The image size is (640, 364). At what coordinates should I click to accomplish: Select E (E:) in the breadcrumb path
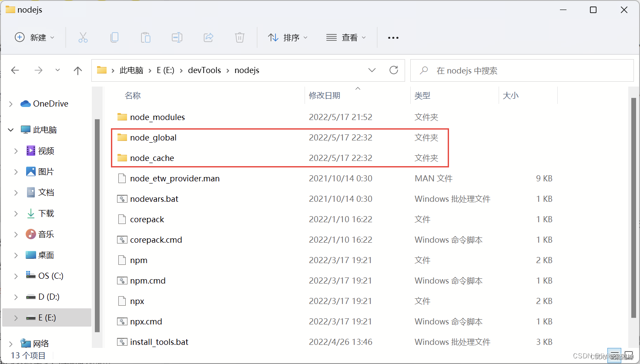(x=165, y=70)
